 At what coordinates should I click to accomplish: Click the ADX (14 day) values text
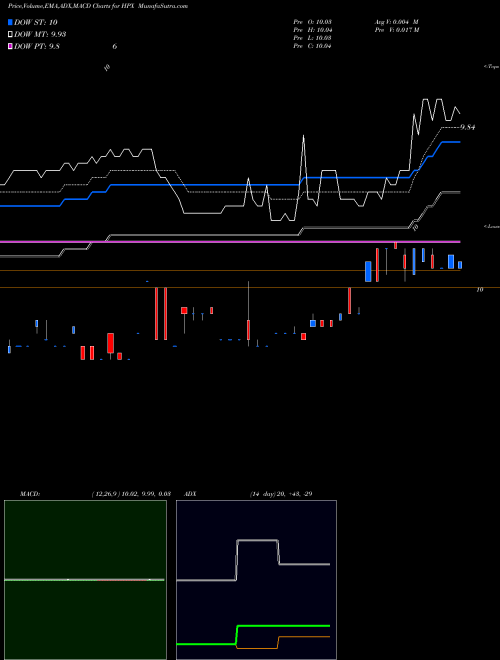point(281,494)
